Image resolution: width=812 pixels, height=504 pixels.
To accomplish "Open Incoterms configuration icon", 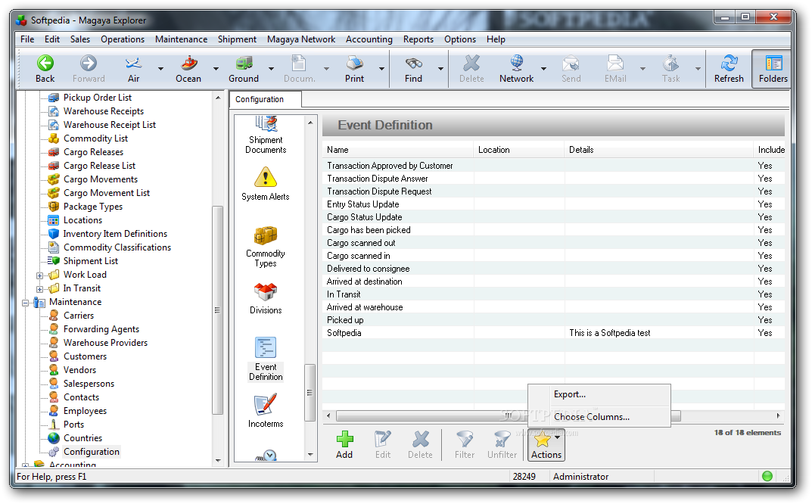I will (x=266, y=411).
